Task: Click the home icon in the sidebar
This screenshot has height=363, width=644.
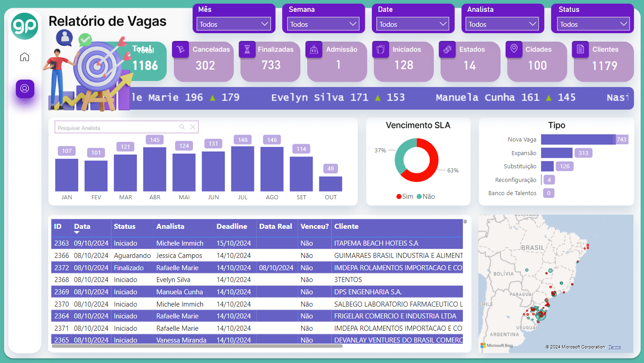Action: pyautogui.click(x=25, y=57)
